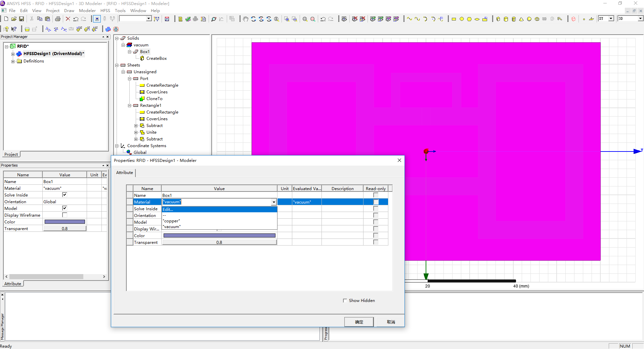Open the XY drawing plane dropdown
644x349 pixels.
coord(611,19)
